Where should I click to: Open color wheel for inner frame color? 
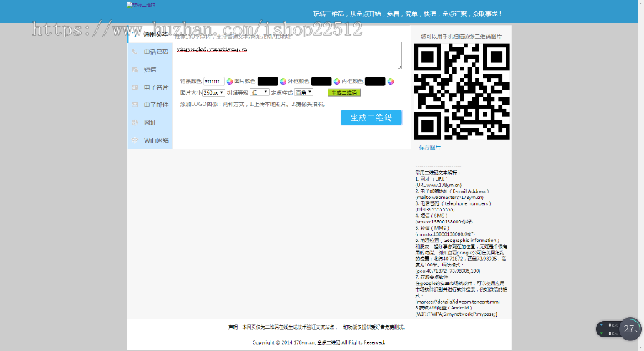[x=391, y=82]
